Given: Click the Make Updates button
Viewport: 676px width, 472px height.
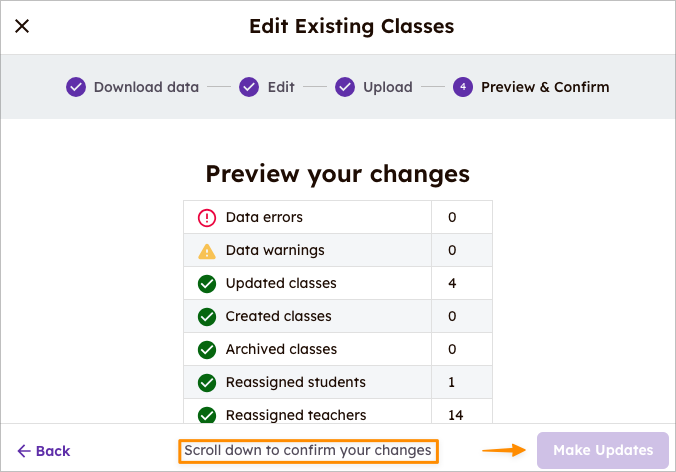Looking at the screenshot, I should tap(603, 450).
